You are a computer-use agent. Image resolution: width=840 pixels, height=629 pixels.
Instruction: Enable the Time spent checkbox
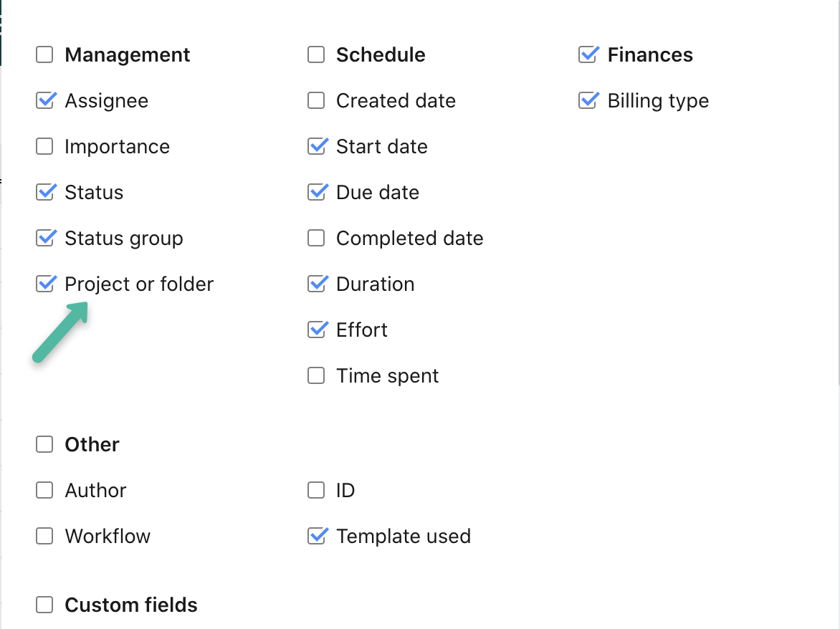(316, 376)
